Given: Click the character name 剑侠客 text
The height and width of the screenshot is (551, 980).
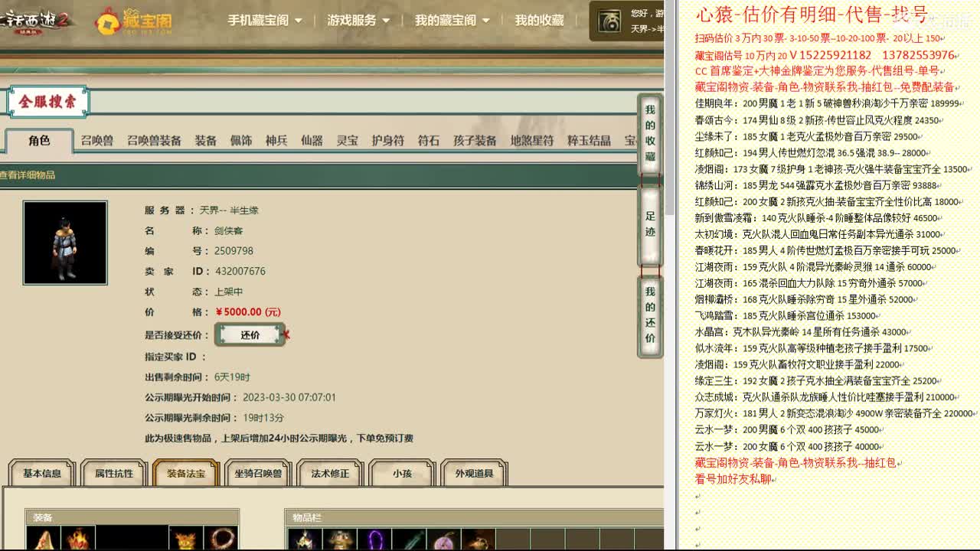Looking at the screenshot, I should [x=229, y=230].
